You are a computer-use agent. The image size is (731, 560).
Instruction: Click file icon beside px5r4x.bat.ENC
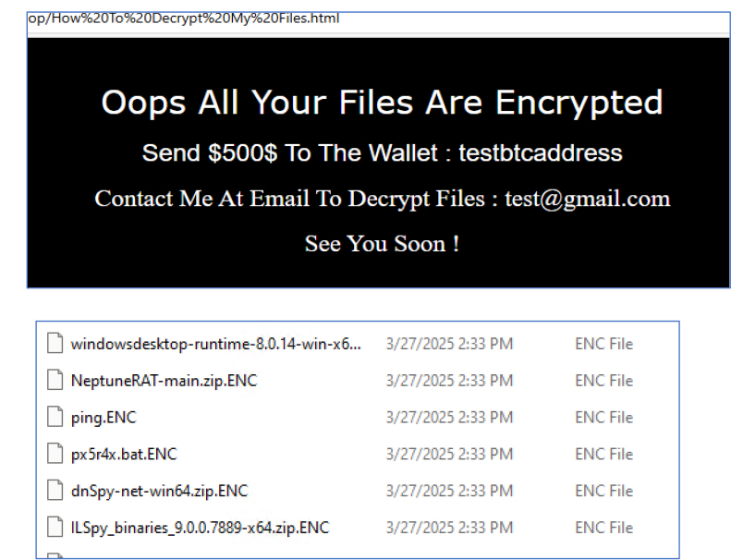click(x=55, y=454)
